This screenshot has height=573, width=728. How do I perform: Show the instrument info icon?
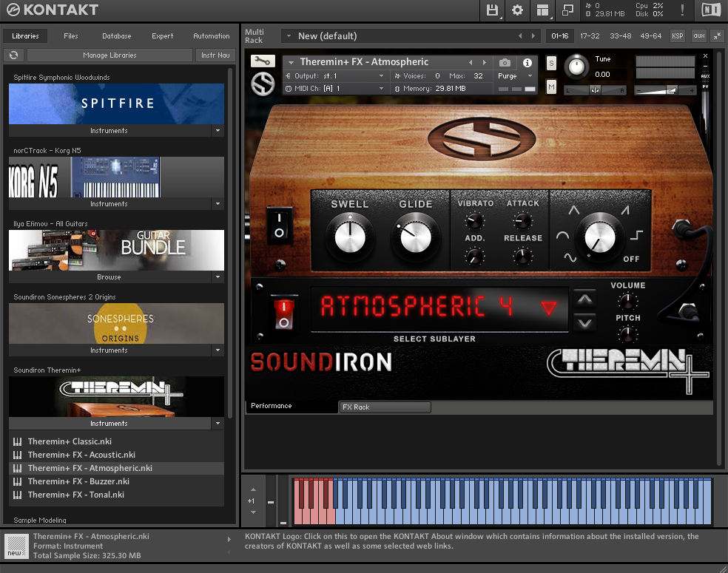pyautogui.click(x=528, y=63)
